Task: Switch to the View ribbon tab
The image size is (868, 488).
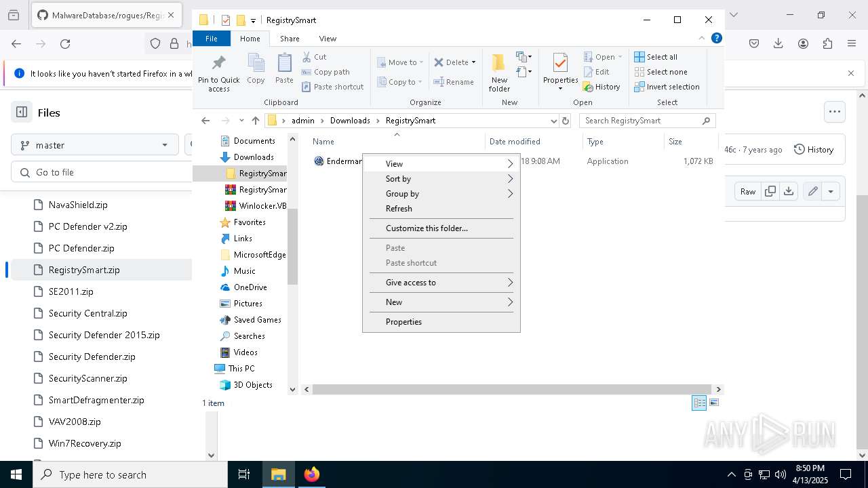Action: point(328,39)
